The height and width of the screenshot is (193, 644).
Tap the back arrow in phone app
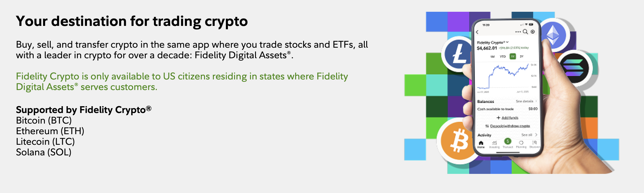pyautogui.click(x=477, y=32)
